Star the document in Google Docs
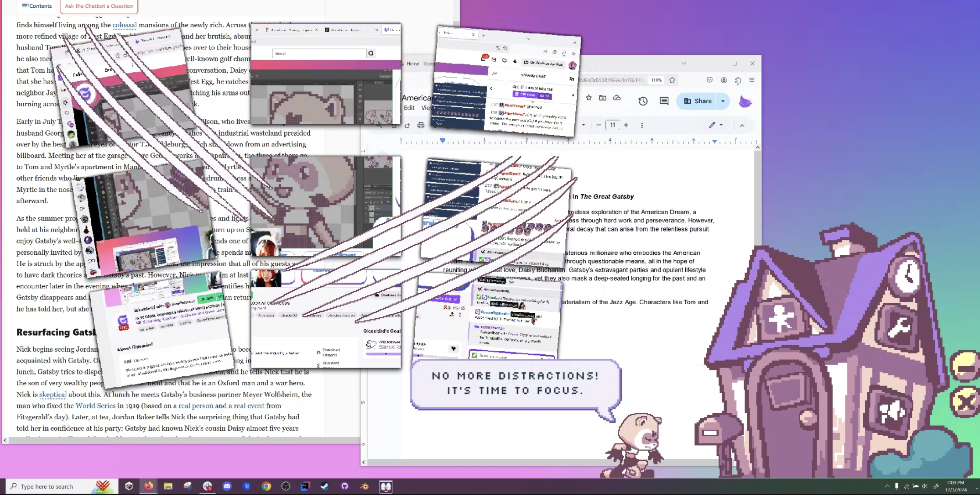The height and width of the screenshot is (495, 980). [589, 98]
